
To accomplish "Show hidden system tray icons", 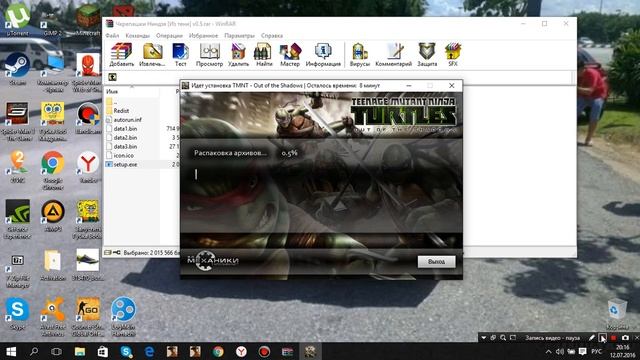I will coord(549,351).
